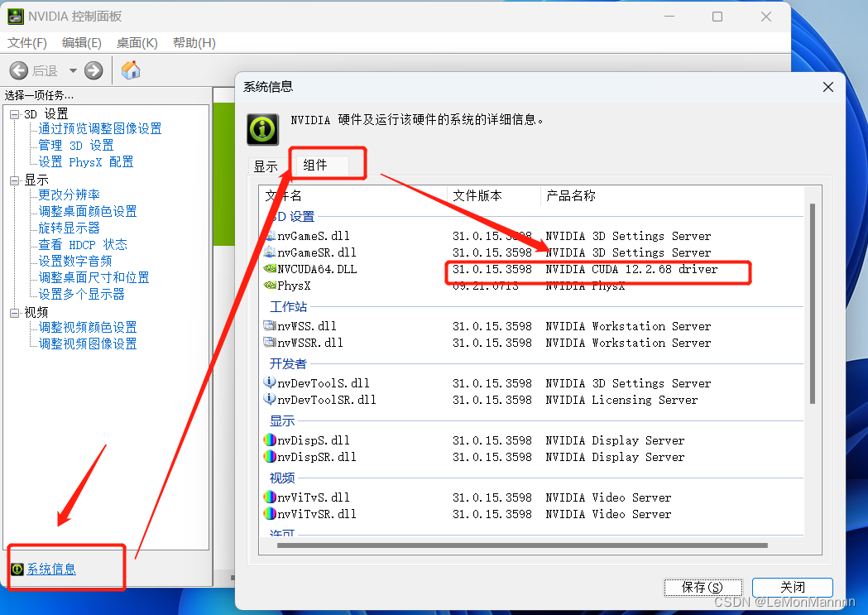The image size is (868, 615).
Task: Open 查看 HDCP 状态
Action: tap(83, 245)
